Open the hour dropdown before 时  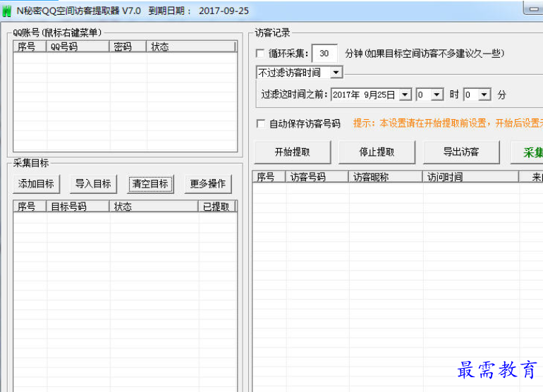point(437,94)
